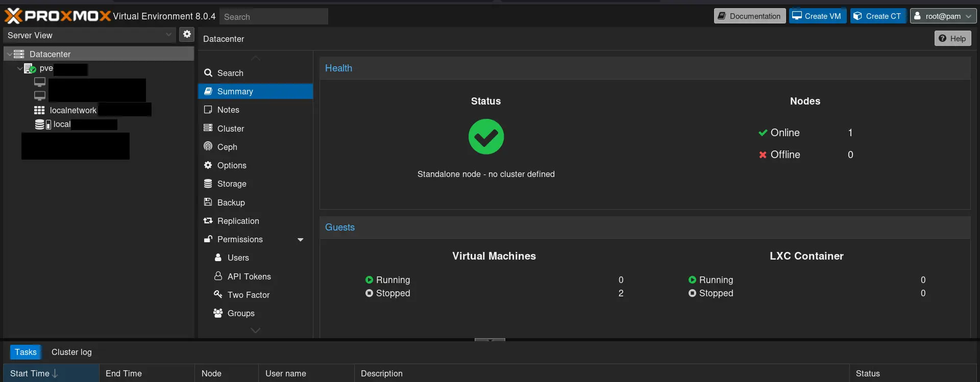Switch to the Tasks tab
Screen dimensions: 980x382
(26, 352)
